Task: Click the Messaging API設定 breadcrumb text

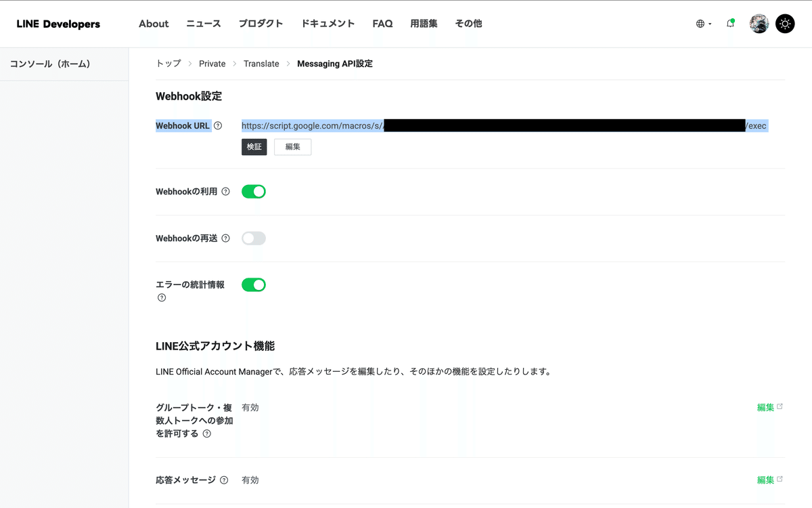Action: point(335,64)
